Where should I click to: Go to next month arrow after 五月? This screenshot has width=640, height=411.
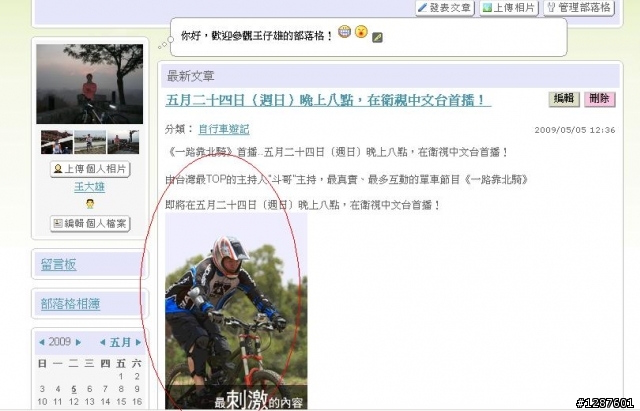(x=138, y=342)
